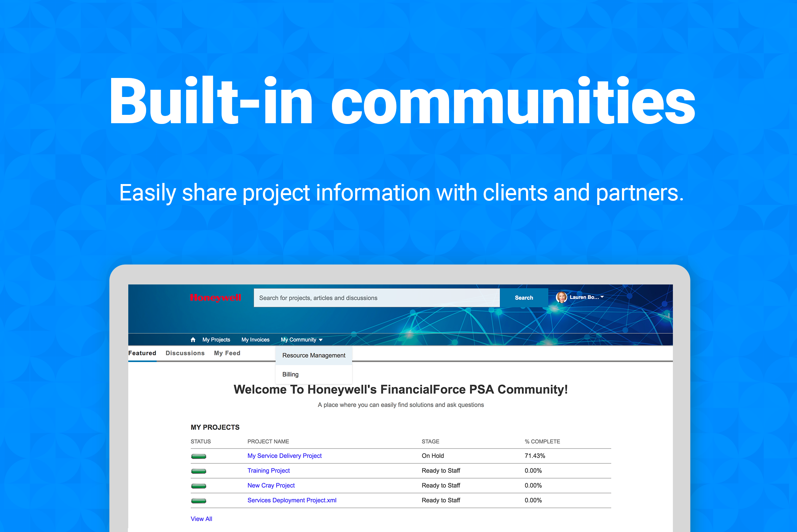Switch to the Featured tab
The height and width of the screenshot is (532, 797).
142,353
